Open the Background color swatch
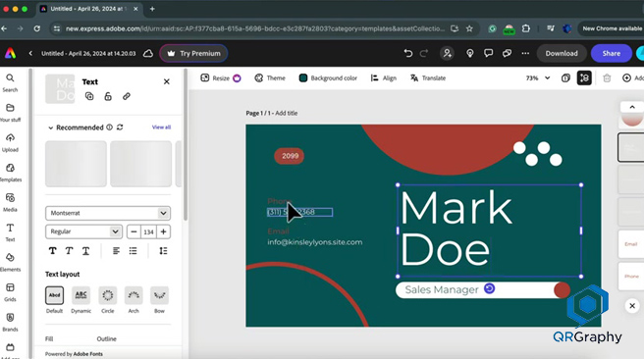This screenshot has width=644, height=359. 328,77
